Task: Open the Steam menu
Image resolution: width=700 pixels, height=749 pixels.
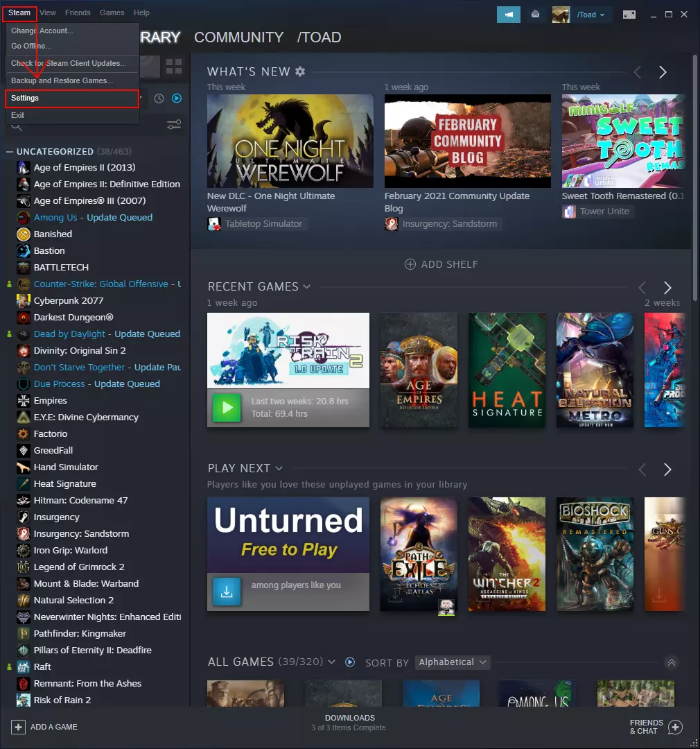Action: point(19,12)
